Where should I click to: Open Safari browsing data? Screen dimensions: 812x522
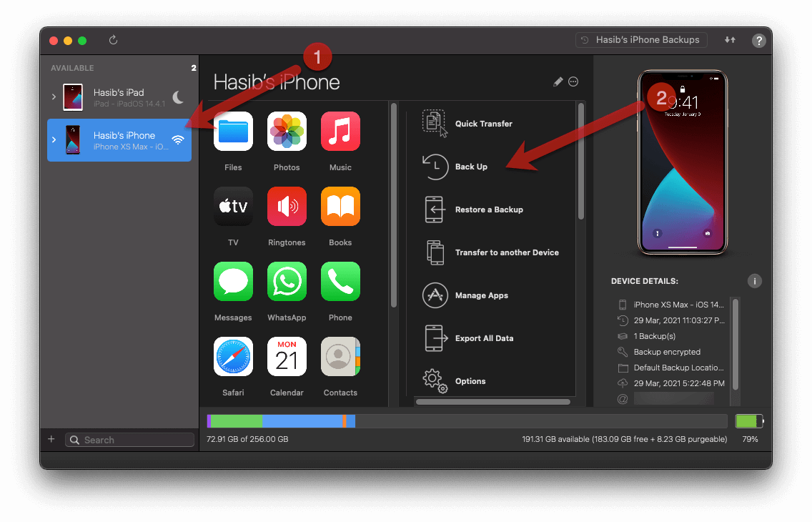[x=233, y=356]
